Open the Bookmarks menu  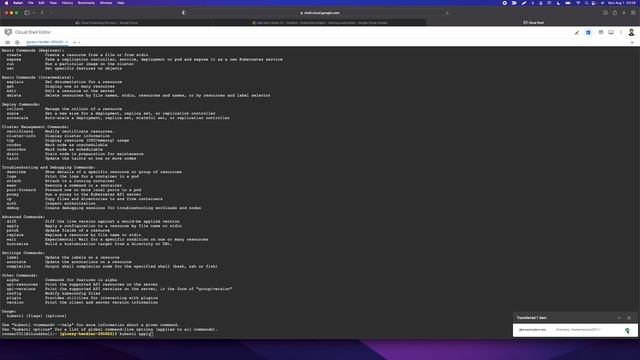(86, 3)
